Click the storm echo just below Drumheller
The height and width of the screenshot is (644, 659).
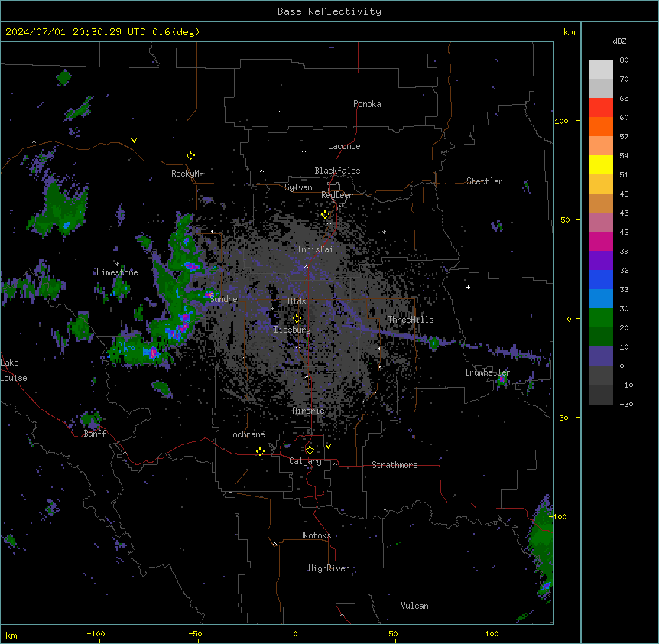tap(502, 380)
